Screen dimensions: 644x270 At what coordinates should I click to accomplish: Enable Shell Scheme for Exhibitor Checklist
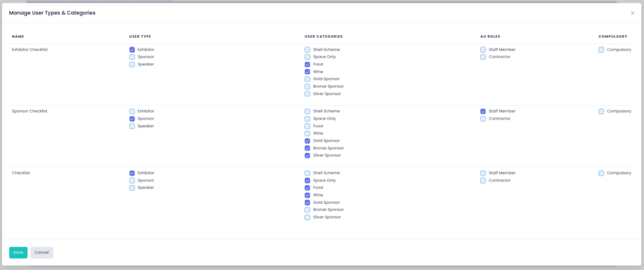(x=308, y=50)
